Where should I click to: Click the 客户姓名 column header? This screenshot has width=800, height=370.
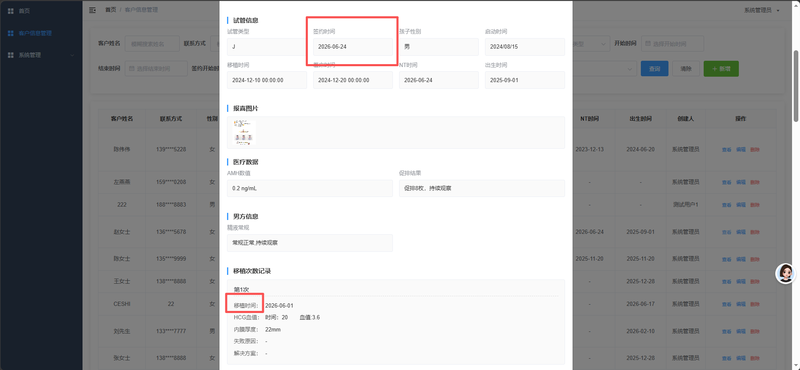point(122,118)
